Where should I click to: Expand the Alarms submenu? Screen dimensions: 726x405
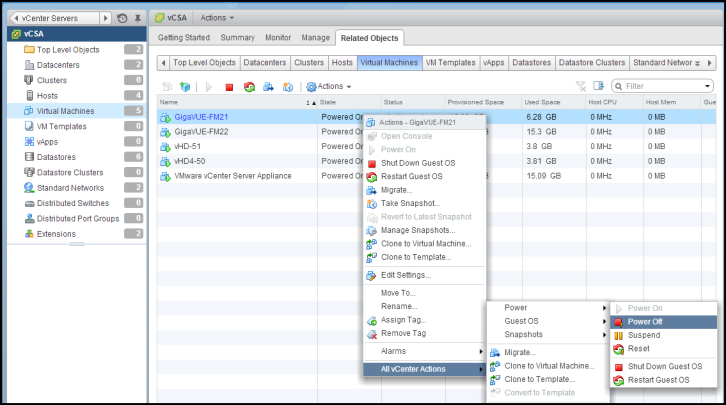[x=425, y=351]
